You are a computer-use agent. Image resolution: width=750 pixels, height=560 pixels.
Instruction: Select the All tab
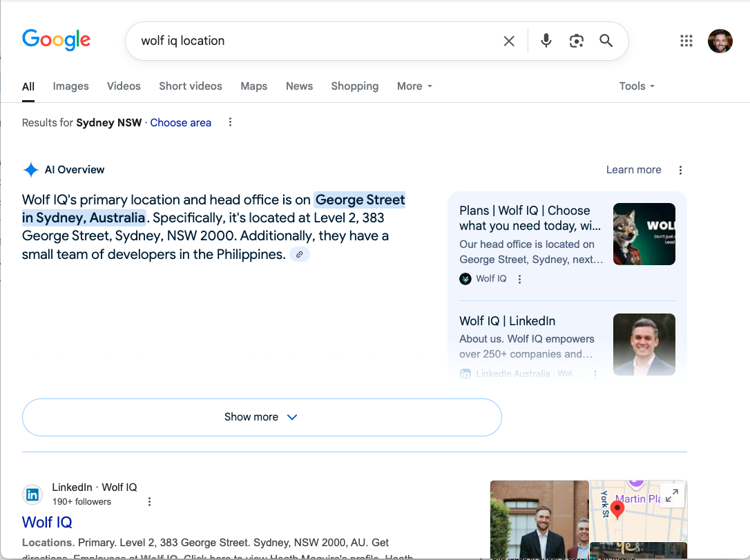pos(28,86)
